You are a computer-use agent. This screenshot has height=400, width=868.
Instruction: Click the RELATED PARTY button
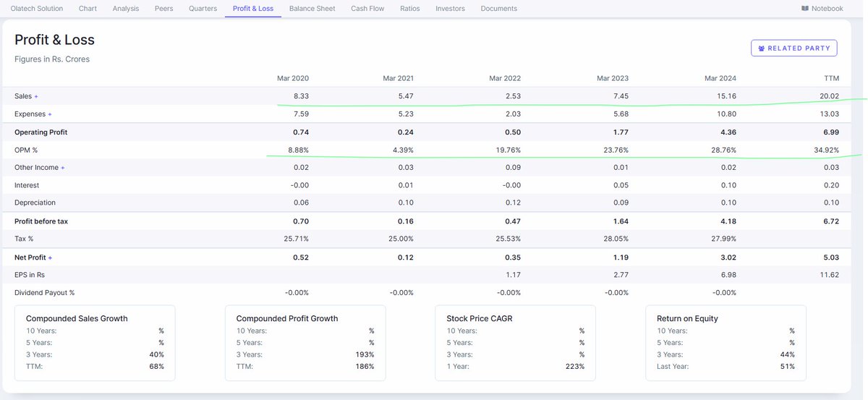[794, 48]
